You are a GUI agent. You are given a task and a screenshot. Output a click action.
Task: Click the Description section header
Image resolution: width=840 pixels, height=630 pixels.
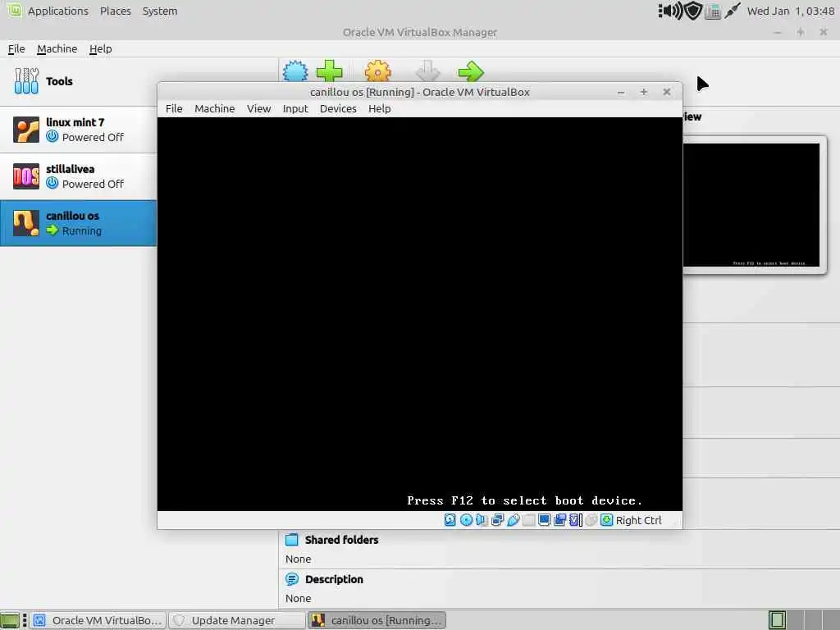click(x=334, y=579)
